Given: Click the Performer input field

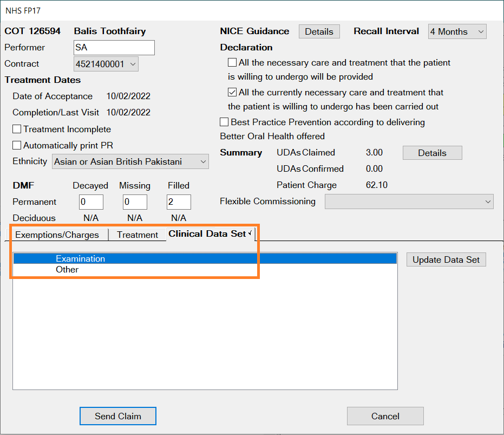Looking at the screenshot, I should pos(114,48).
